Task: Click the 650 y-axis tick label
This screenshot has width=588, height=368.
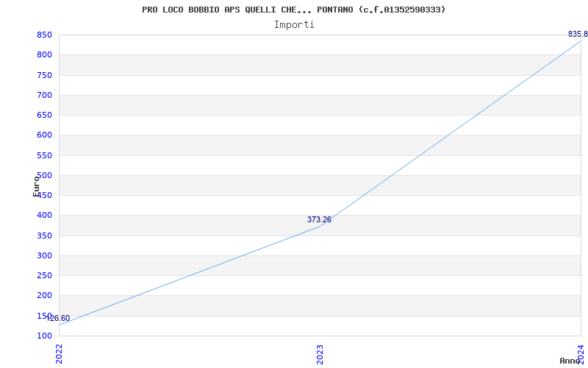Action: click(x=44, y=116)
